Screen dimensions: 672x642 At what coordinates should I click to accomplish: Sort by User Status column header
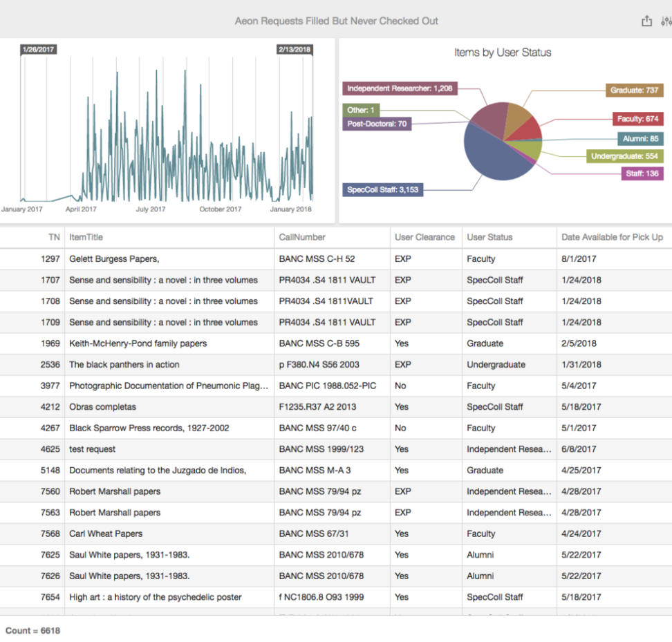coord(489,237)
